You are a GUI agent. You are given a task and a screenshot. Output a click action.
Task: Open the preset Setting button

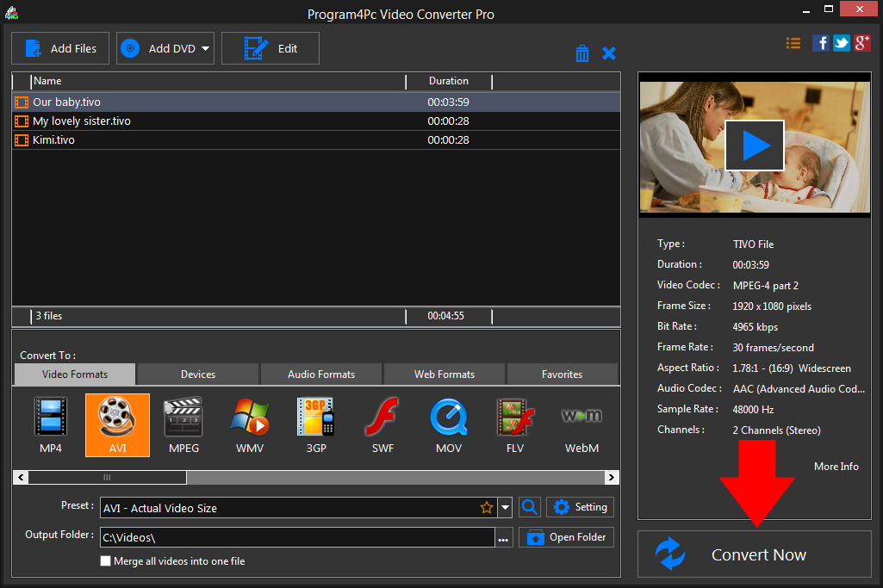tap(580, 507)
